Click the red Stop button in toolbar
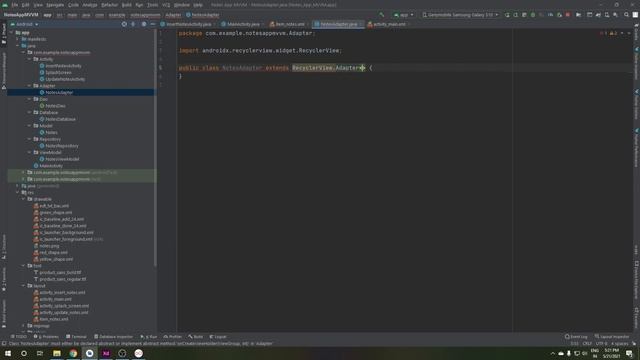 coord(568,15)
